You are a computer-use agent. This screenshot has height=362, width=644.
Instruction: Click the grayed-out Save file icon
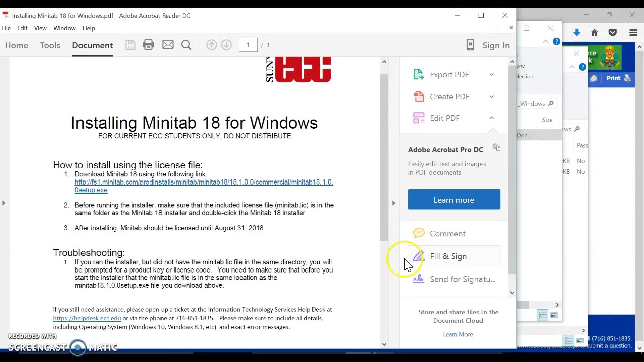[x=130, y=45]
